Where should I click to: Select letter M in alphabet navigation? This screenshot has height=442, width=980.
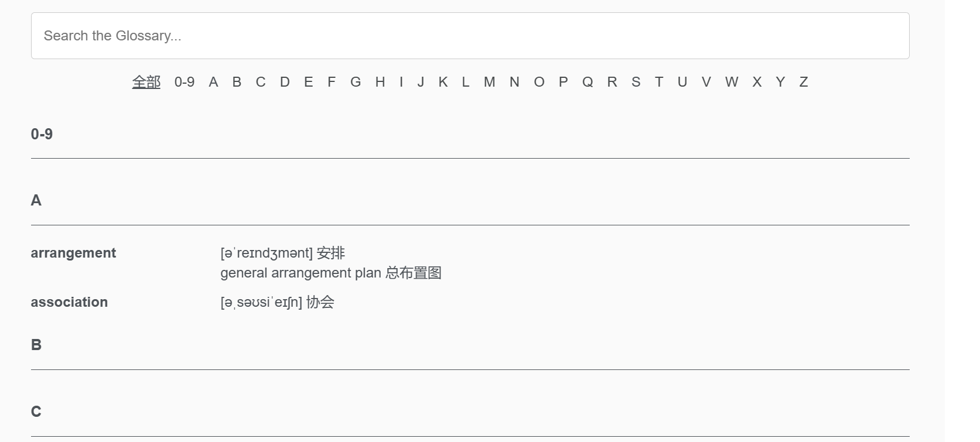click(x=490, y=82)
